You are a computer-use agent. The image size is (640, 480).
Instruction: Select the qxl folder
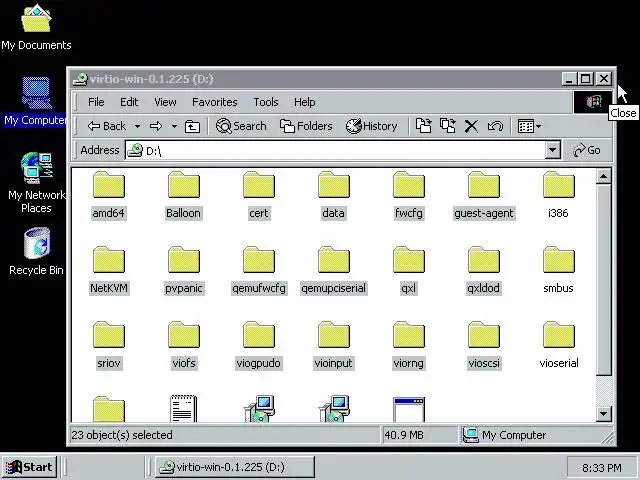(409, 271)
